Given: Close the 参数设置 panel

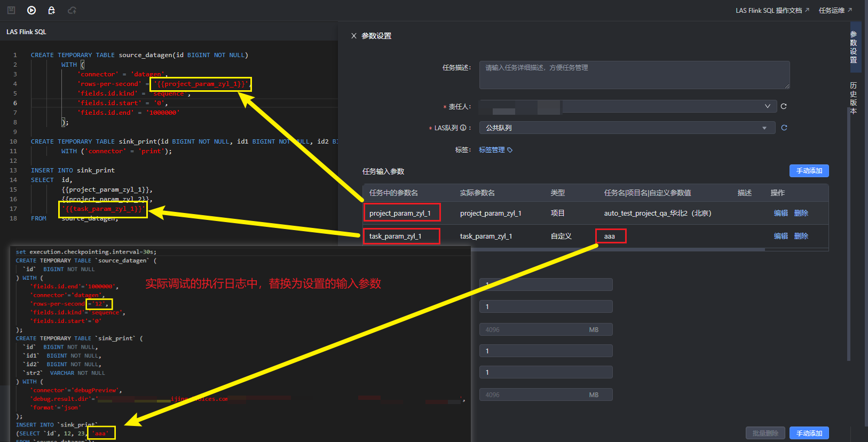Looking at the screenshot, I should (x=353, y=36).
